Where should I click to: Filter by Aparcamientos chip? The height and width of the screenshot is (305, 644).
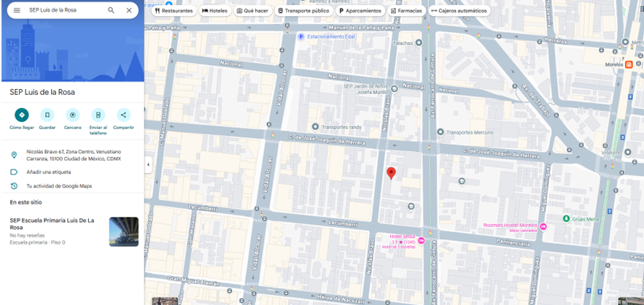coord(360,11)
